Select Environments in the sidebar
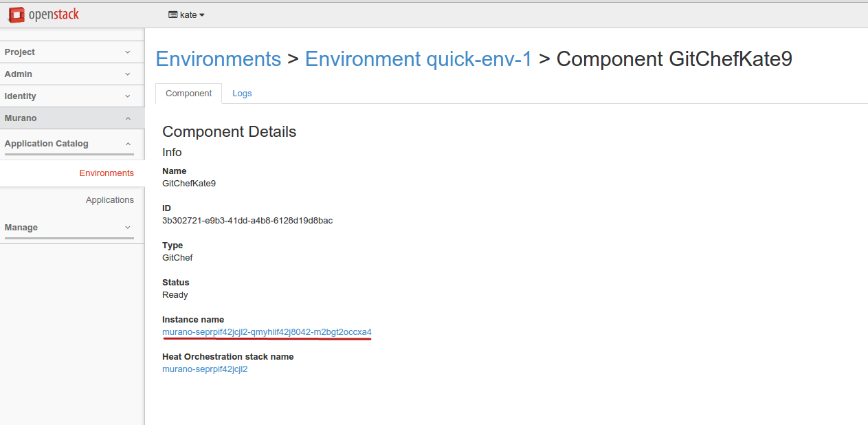 pos(107,173)
